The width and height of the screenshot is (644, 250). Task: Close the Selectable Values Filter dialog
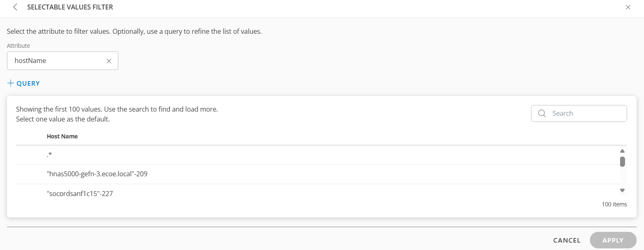click(x=628, y=7)
